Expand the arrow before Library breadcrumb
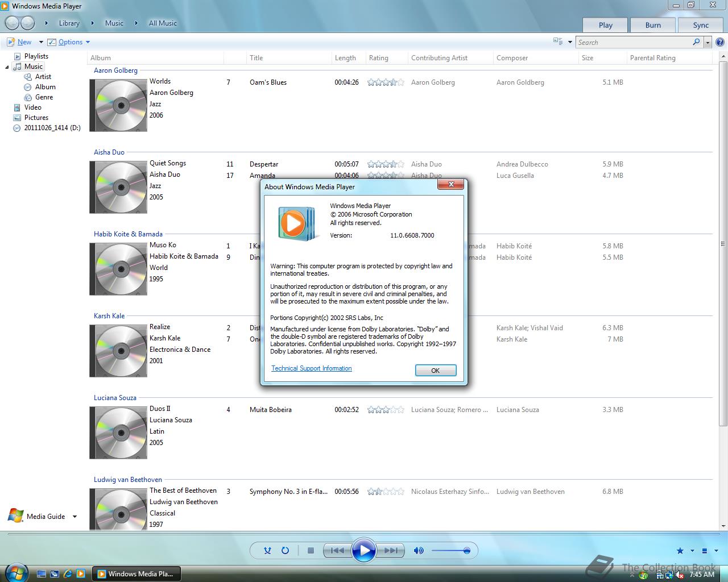The height and width of the screenshot is (582, 728). 47,23
